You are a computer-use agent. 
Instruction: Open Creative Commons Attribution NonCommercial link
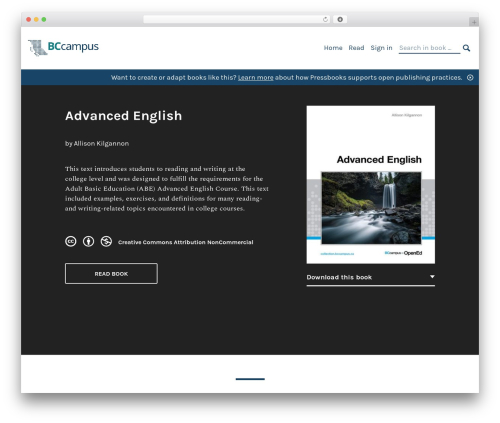185,242
